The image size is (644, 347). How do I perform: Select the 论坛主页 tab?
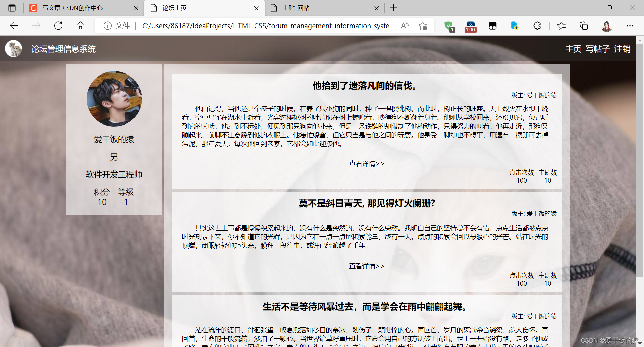click(204, 8)
